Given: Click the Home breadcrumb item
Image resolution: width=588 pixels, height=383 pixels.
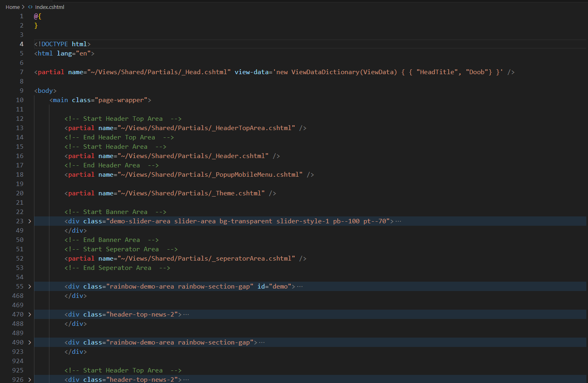Looking at the screenshot, I should 13,7.
